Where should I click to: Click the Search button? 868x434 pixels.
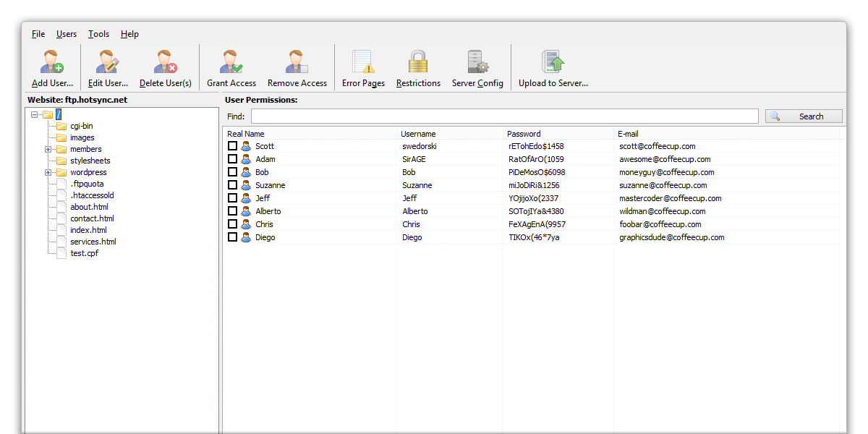click(x=804, y=116)
